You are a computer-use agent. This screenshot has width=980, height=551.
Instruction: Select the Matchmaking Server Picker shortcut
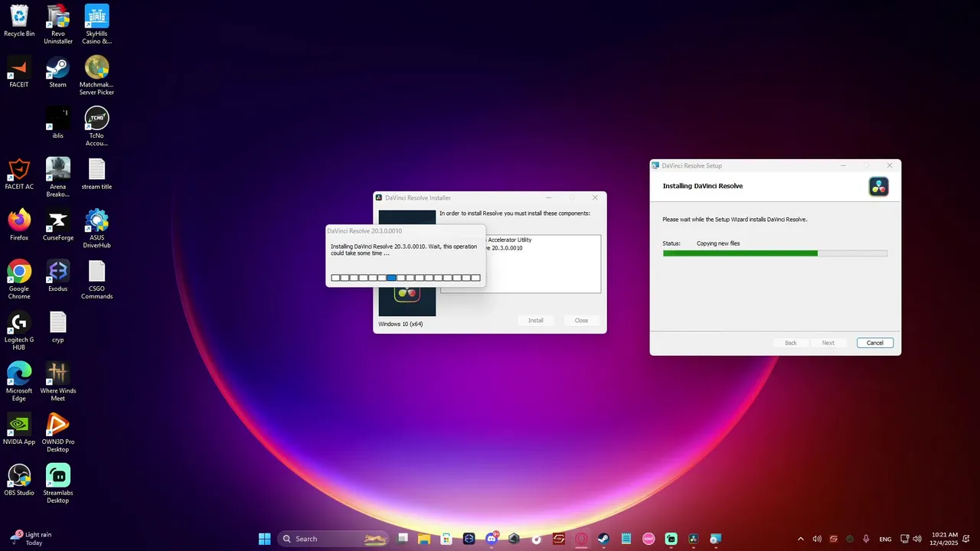point(96,76)
